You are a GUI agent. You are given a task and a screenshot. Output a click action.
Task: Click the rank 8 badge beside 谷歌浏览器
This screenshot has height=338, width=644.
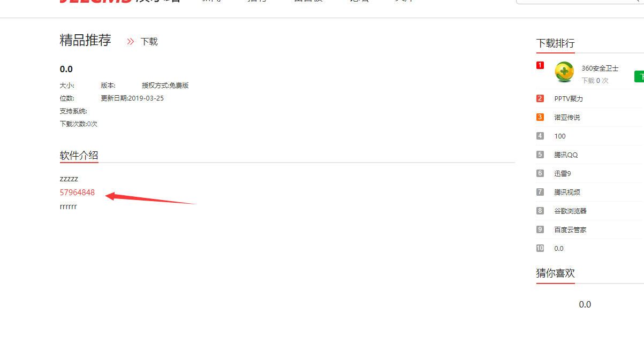tap(540, 211)
